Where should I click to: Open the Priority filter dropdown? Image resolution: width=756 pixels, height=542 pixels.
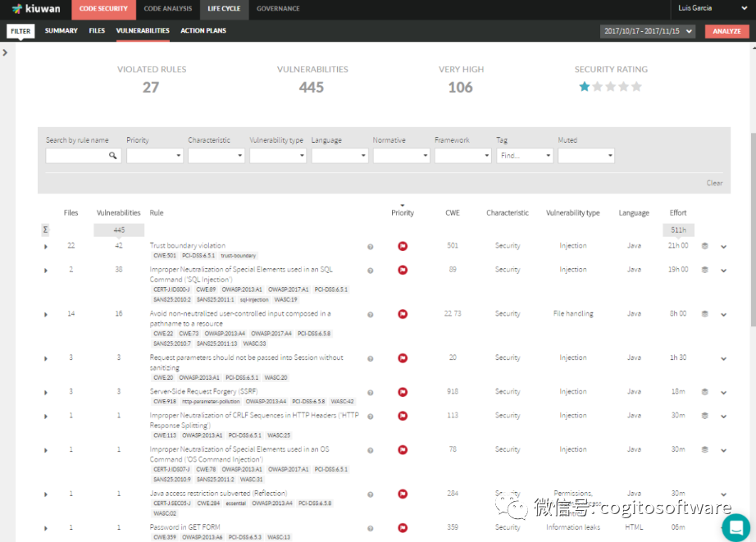[155, 155]
